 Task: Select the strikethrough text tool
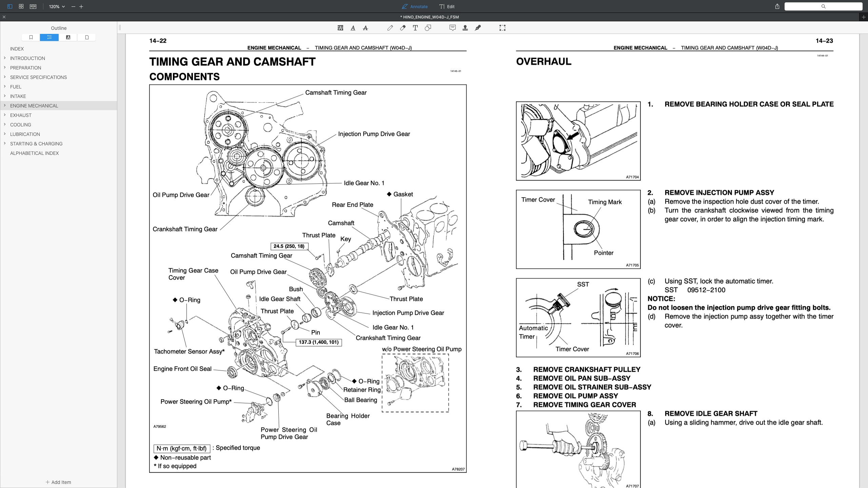point(366,28)
